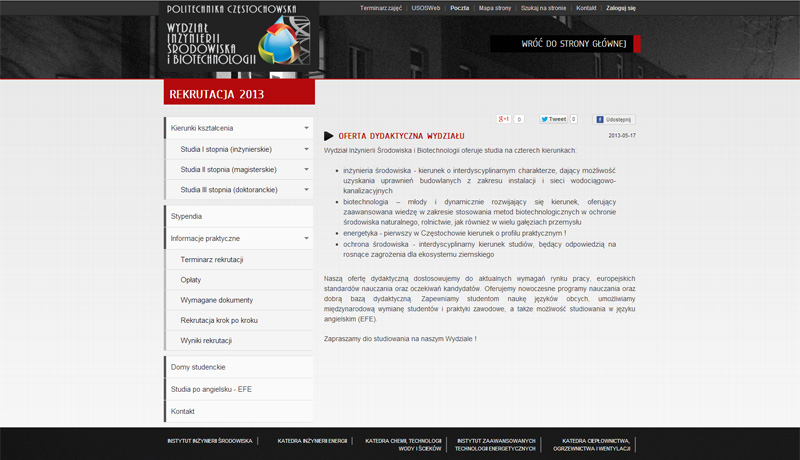Screen dimensions: 800x460
Task: Collapse the Informacje praktyczne section arrow
Action: [x=306, y=238]
